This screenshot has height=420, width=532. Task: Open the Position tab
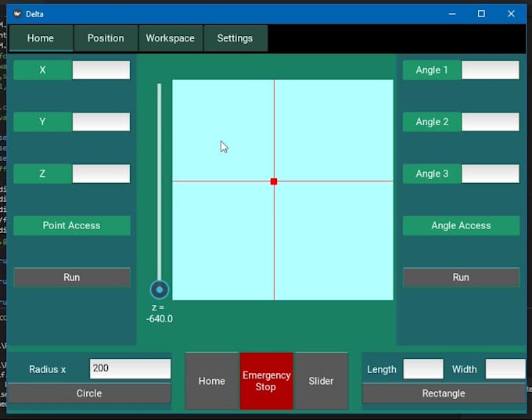(x=106, y=38)
